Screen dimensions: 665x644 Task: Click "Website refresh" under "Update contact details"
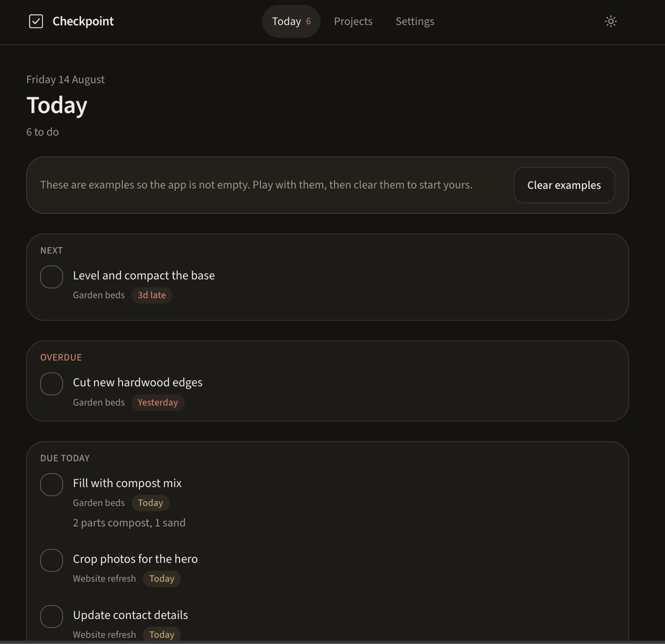(x=104, y=635)
